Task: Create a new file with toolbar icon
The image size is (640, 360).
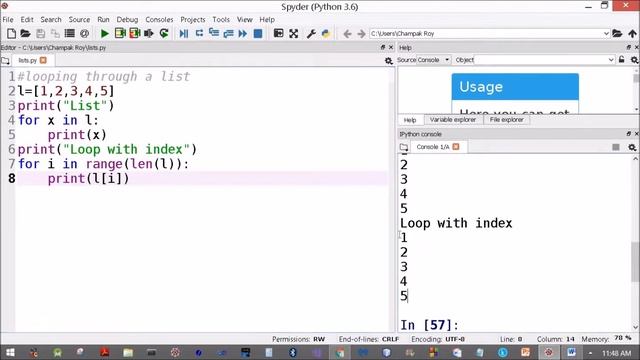Action: [x=11, y=33]
